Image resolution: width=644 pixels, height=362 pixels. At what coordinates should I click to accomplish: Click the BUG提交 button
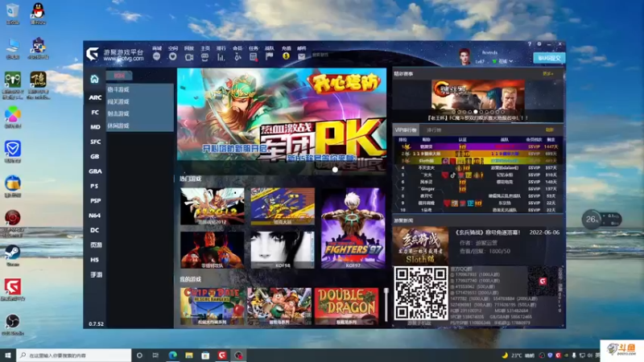tap(549, 58)
